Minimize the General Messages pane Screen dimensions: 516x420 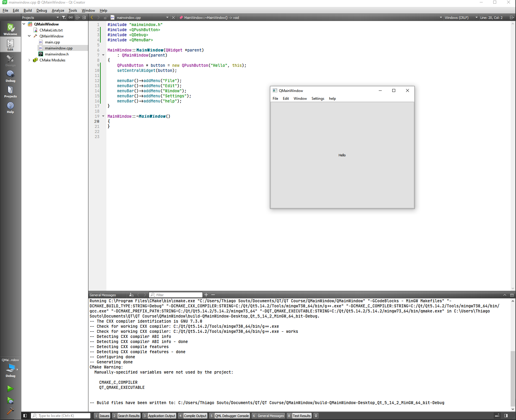[512, 295]
